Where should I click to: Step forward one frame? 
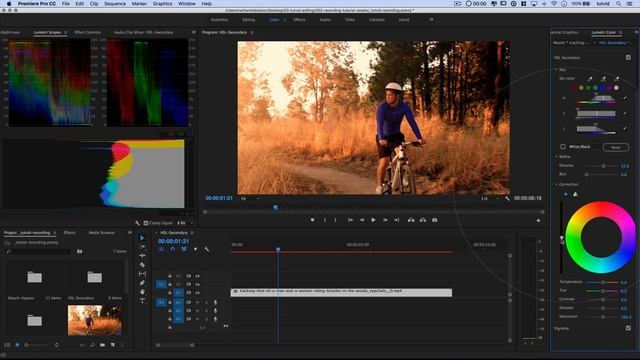385,220
